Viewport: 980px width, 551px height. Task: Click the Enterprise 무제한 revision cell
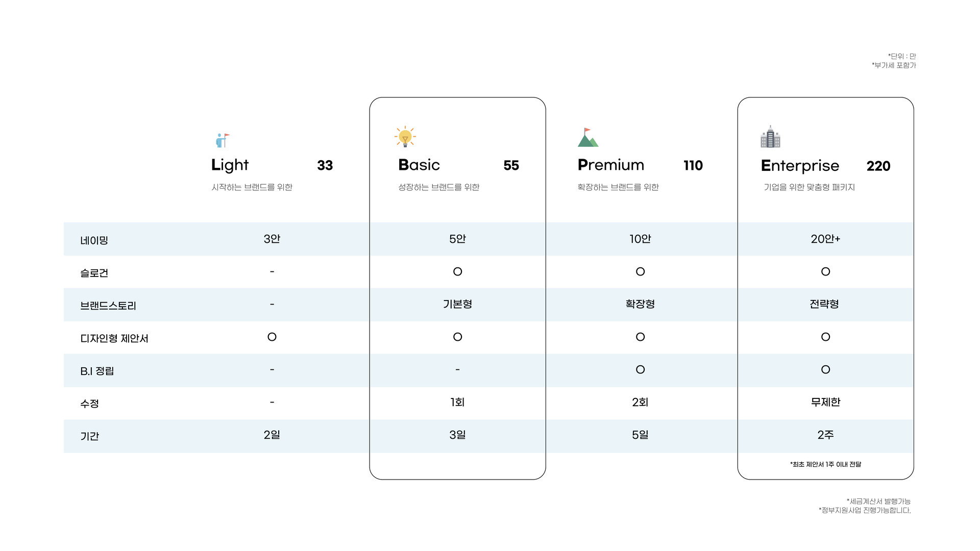pyautogui.click(x=825, y=403)
